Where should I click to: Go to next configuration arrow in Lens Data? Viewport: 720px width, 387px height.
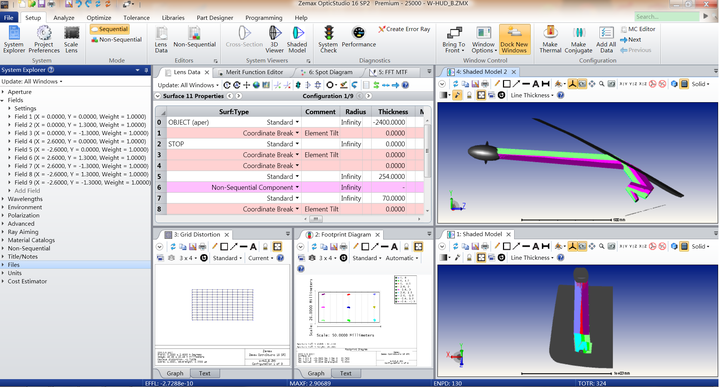click(x=368, y=96)
